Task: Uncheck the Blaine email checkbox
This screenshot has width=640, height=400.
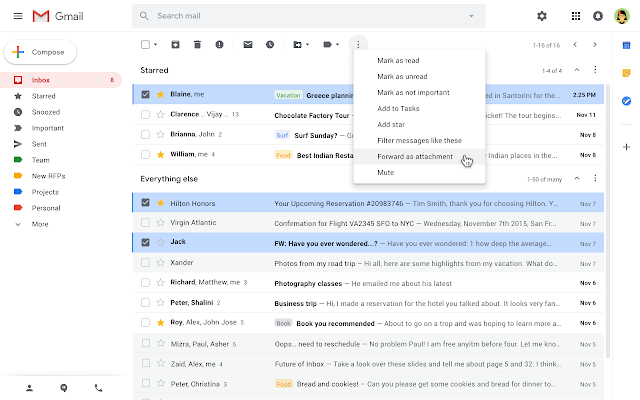Action: pyautogui.click(x=146, y=95)
